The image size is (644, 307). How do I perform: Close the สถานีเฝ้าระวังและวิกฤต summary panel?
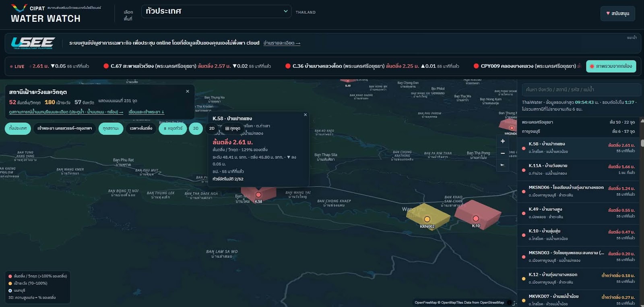pyautogui.click(x=188, y=91)
